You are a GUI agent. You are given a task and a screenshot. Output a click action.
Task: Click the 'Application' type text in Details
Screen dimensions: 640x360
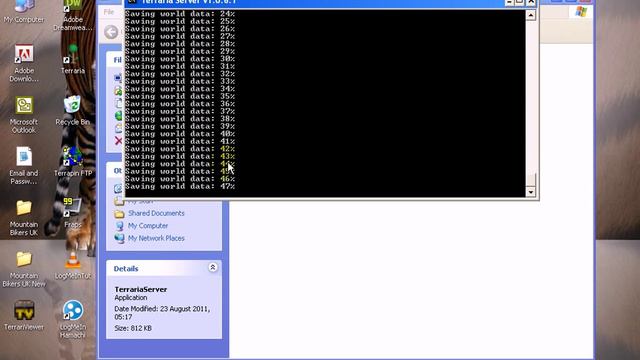(131, 298)
